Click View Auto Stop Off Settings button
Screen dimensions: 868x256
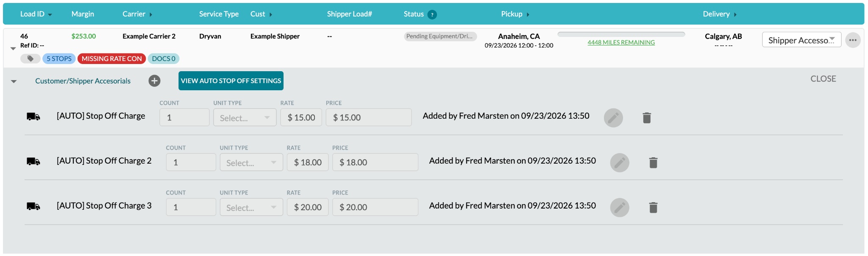pos(231,81)
